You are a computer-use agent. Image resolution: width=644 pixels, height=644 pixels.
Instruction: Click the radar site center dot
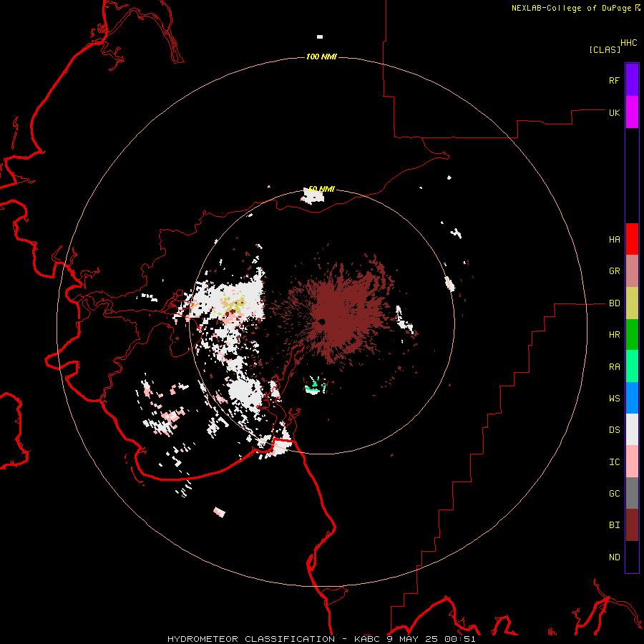[322, 321]
